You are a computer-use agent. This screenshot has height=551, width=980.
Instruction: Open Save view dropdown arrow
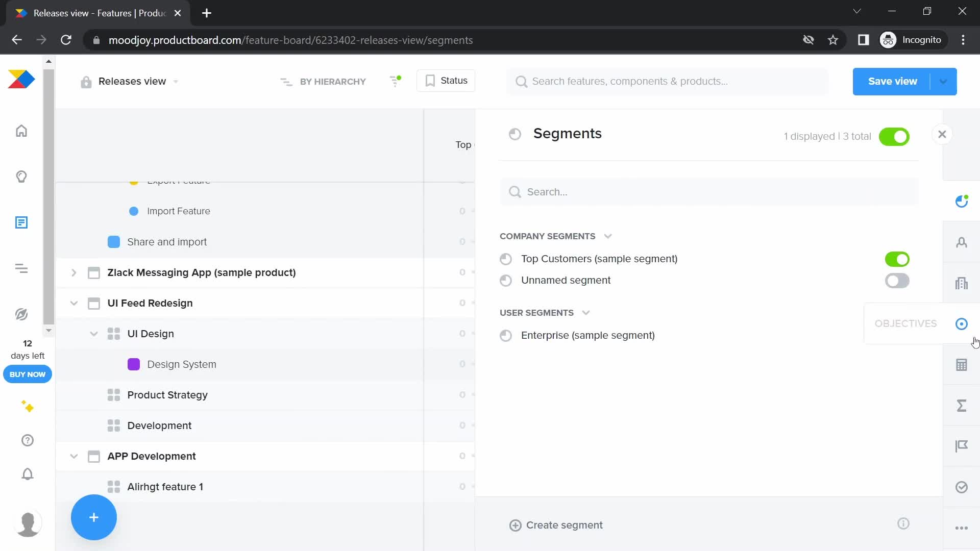tap(943, 82)
